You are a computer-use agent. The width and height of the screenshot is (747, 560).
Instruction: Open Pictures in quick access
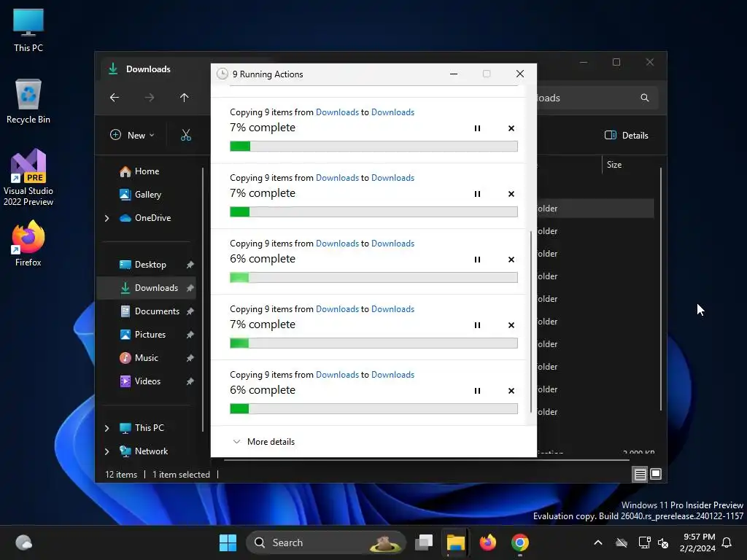point(150,335)
